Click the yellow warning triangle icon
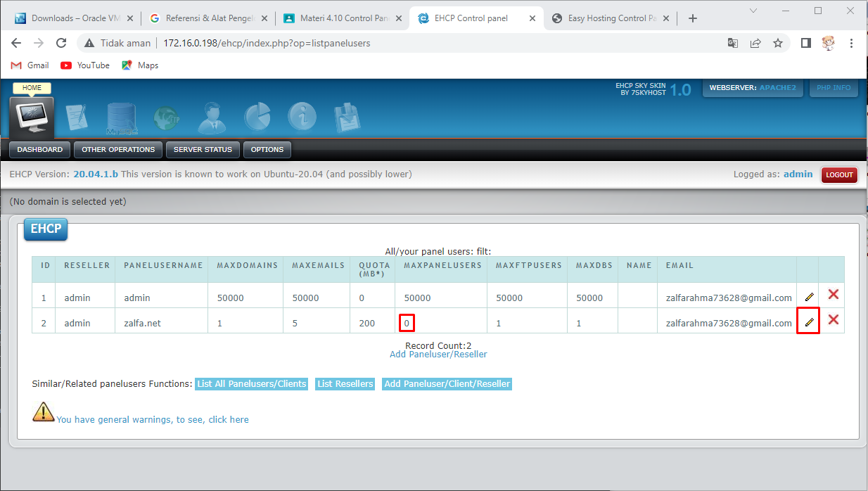This screenshot has width=868, height=491. tap(44, 412)
